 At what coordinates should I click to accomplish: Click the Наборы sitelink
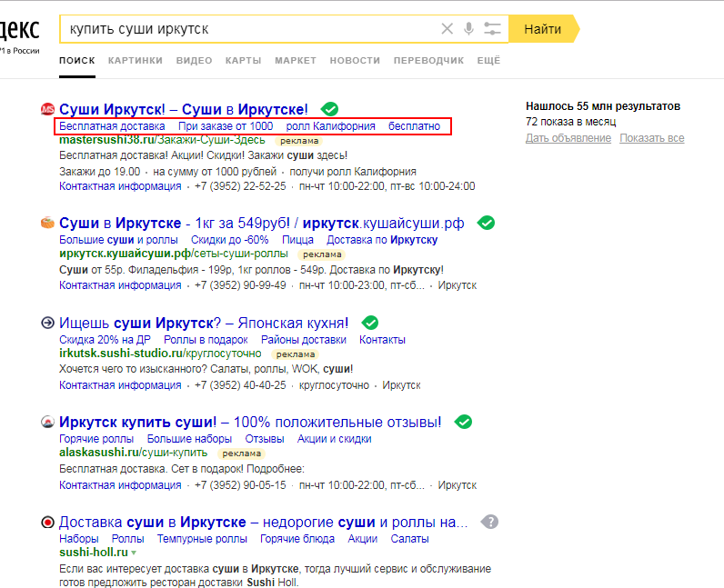click(x=78, y=539)
